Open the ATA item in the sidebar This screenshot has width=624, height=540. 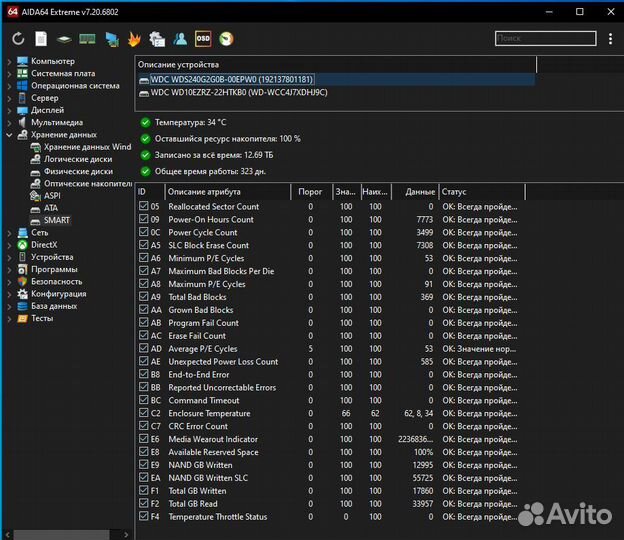tap(51, 208)
